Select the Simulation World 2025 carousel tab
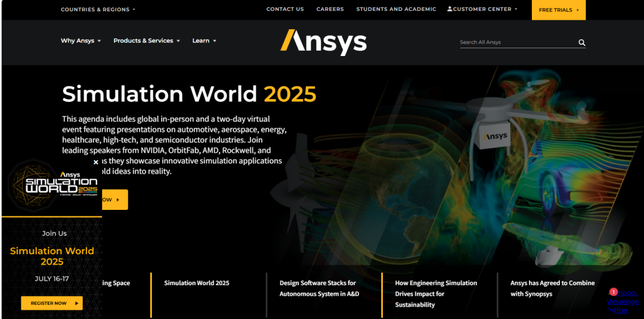 pyautogui.click(x=197, y=283)
